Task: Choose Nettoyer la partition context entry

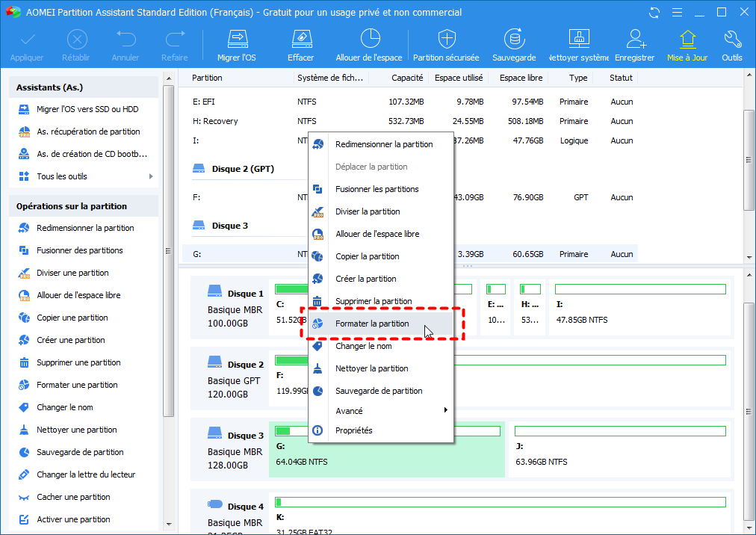Action: pos(381,368)
